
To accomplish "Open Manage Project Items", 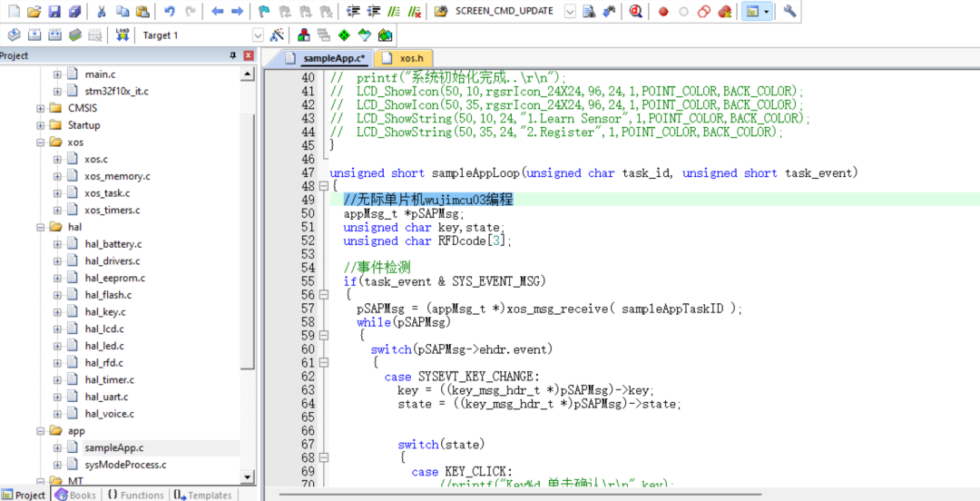I will point(304,35).
